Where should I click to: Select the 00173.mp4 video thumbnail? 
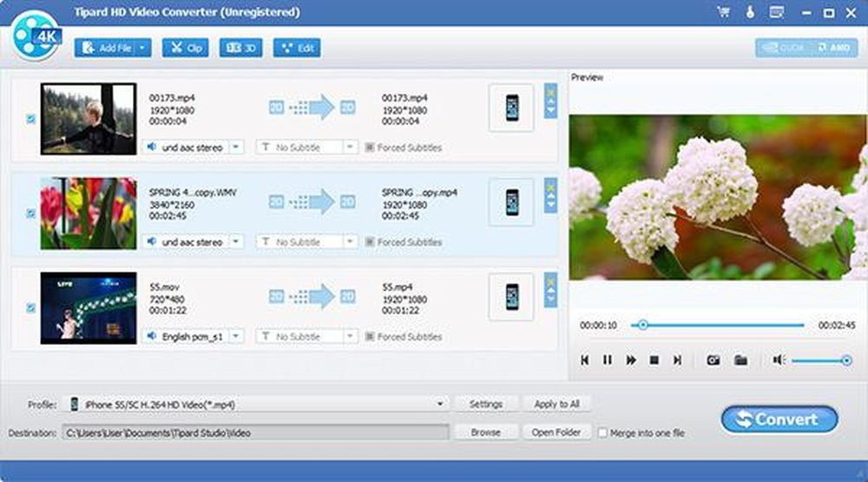(89, 119)
